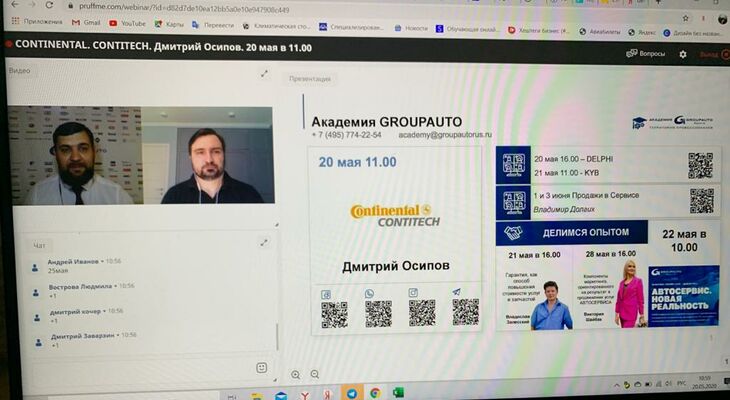Click the WhatsApp icon on the slide
Viewport: 730px width, 400px height.
(369, 293)
